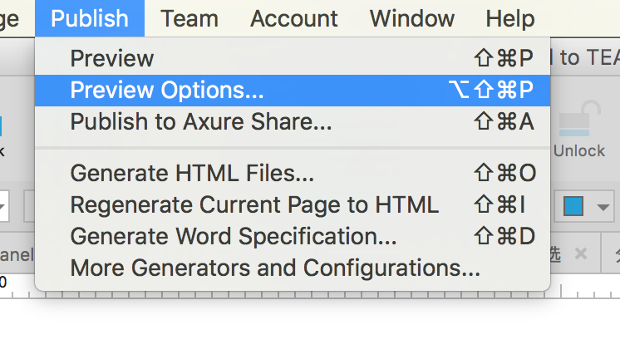620x364 pixels.
Task: Open the Team menu
Action: point(189,18)
